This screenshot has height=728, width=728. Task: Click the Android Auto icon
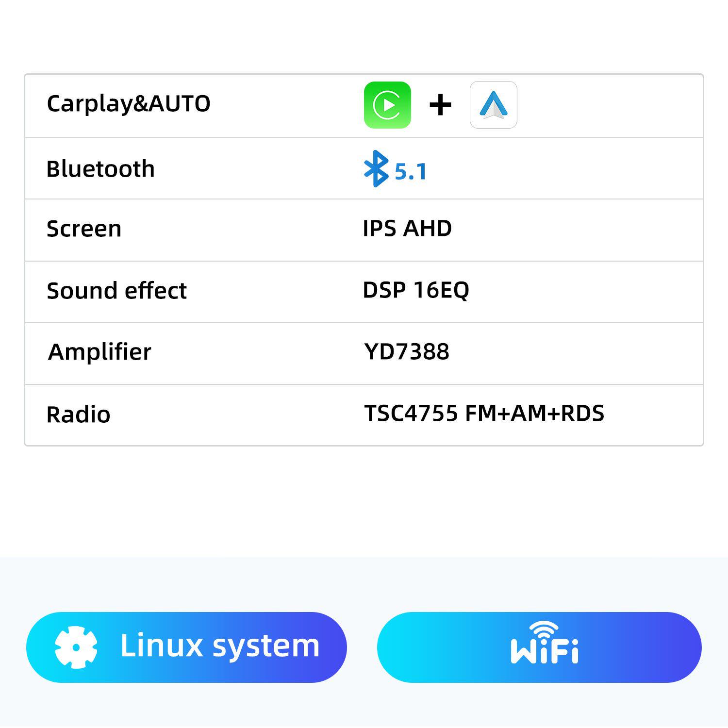(493, 105)
